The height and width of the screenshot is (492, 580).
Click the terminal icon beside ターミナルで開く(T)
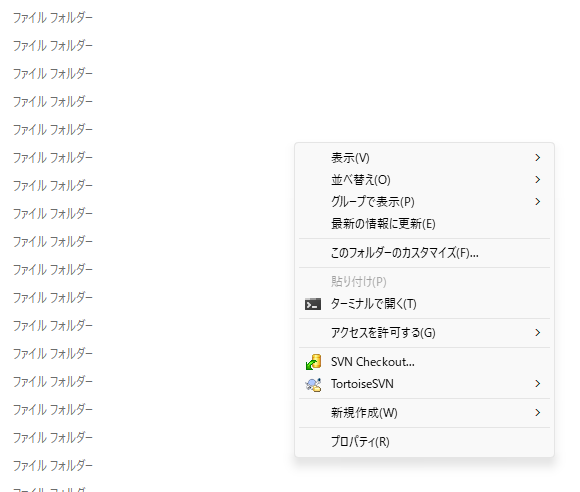click(x=313, y=304)
